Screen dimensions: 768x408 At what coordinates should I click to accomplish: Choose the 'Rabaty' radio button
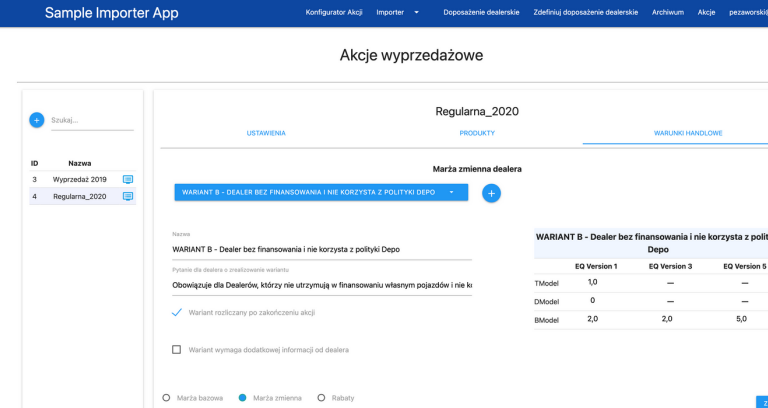click(321, 398)
